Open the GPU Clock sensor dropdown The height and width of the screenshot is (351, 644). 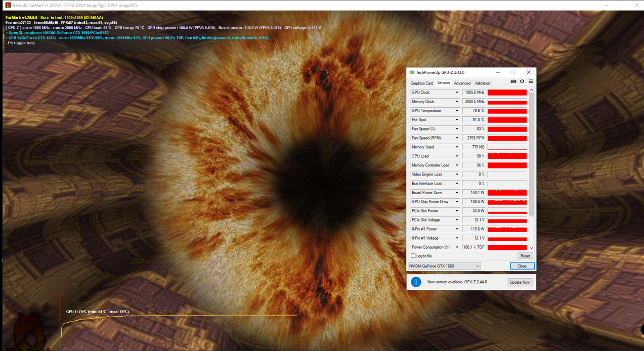pos(457,93)
